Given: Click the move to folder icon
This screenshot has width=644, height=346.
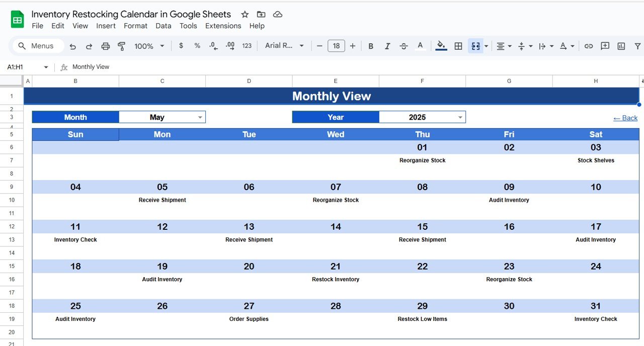Looking at the screenshot, I should point(261,14).
